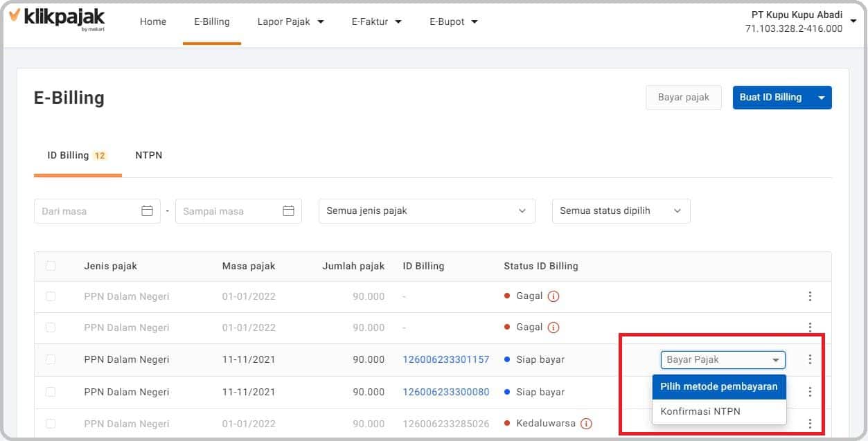
Task: Expand E-Bupot menu
Action: 454,21
